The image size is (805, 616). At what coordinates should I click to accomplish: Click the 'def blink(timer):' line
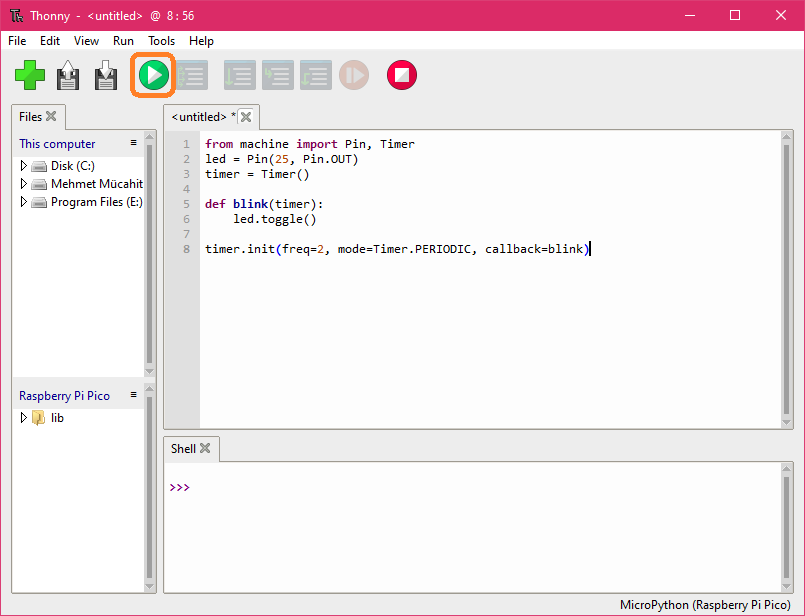point(264,204)
